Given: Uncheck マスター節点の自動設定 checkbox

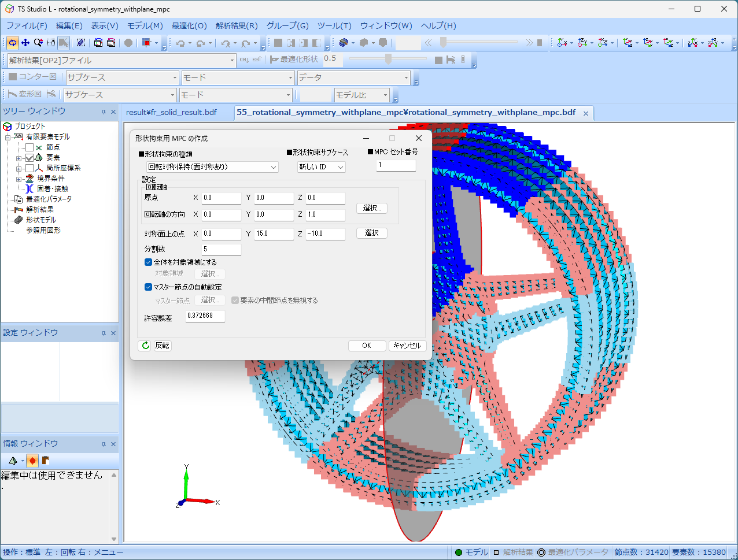Looking at the screenshot, I should click(148, 287).
